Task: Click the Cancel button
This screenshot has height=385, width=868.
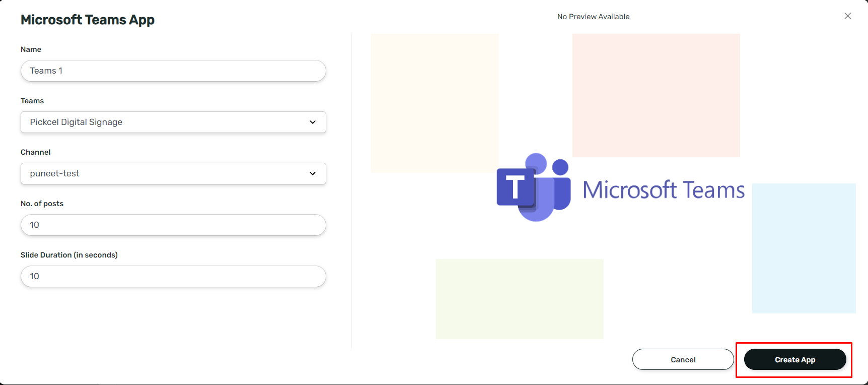Action: pyautogui.click(x=683, y=359)
